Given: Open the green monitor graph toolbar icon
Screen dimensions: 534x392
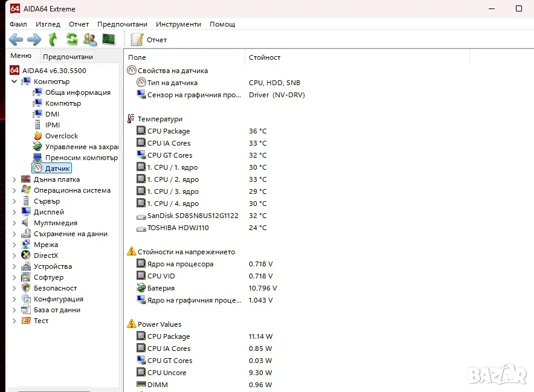Looking at the screenshot, I should 109,40.
